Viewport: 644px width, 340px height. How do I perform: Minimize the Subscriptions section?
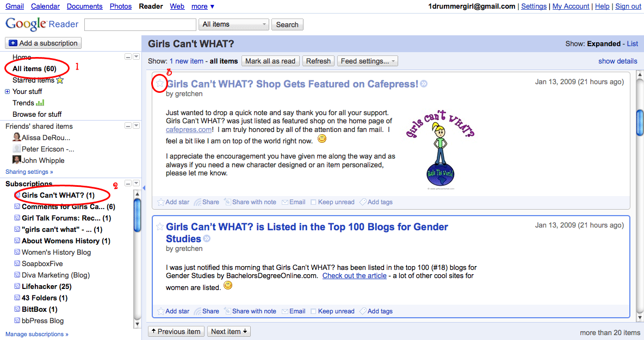point(128,183)
